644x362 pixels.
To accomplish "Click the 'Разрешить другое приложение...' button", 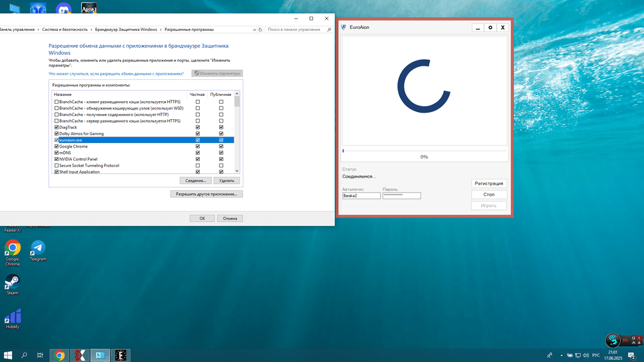I will (206, 194).
